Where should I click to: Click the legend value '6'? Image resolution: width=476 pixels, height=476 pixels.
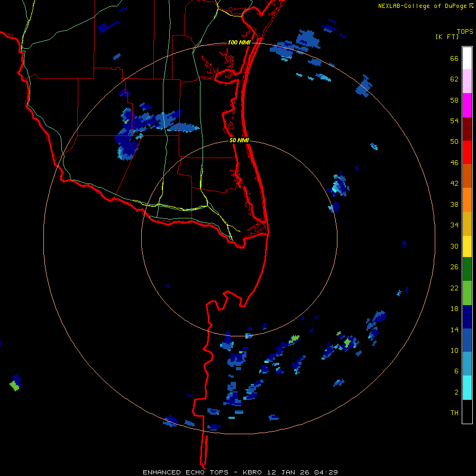point(456,371)
